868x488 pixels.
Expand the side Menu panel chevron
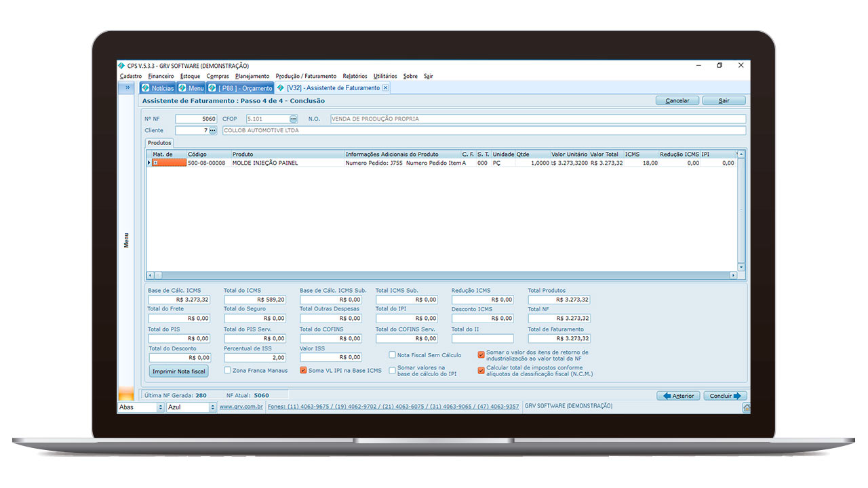(x=127, y=87)
